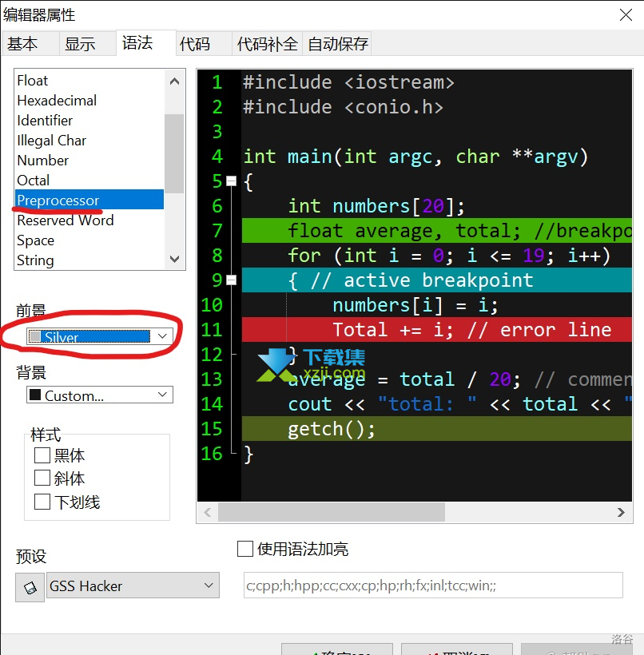Open the 基本 tab

coord(30,43)
